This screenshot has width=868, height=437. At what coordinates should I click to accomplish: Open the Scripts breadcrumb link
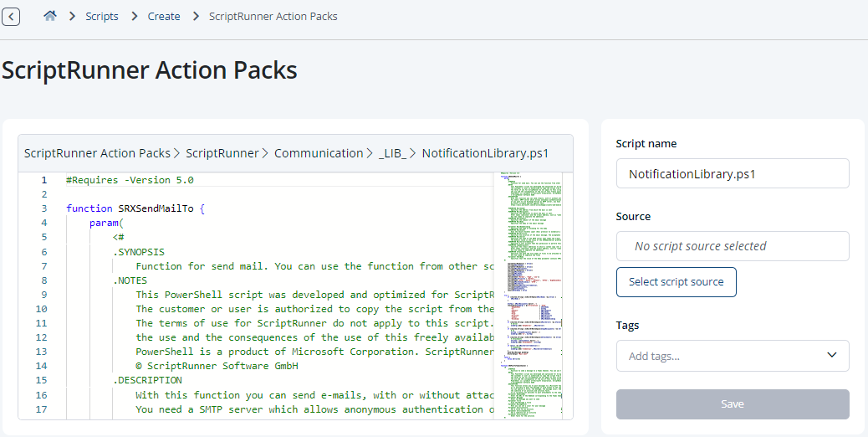point(102,17)
